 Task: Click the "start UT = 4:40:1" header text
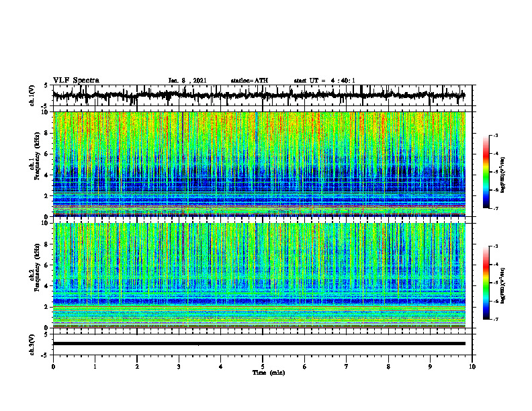pyautogui.click(x=324, y=81)
